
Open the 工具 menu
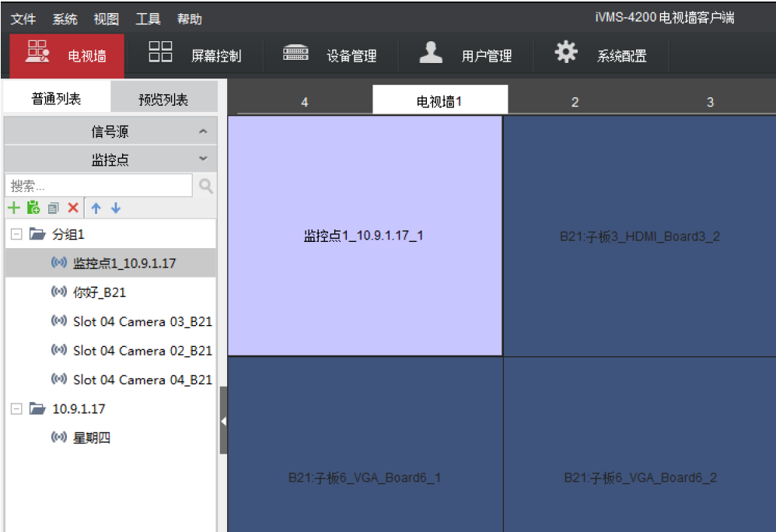click(148, 18)
